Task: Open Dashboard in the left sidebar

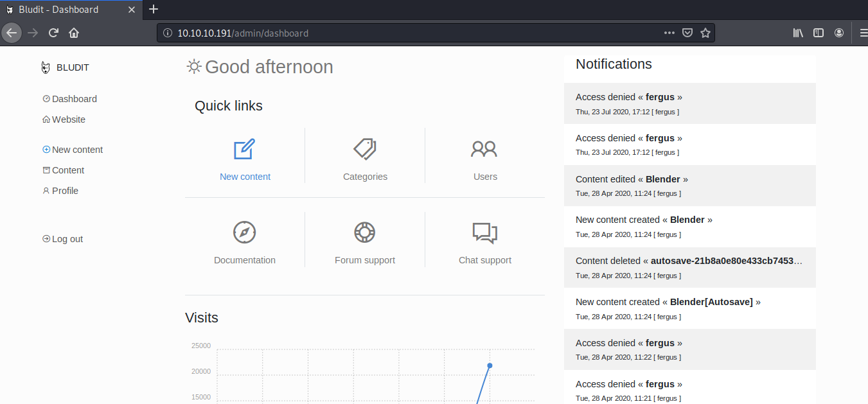Action: [x=74, y=99]
